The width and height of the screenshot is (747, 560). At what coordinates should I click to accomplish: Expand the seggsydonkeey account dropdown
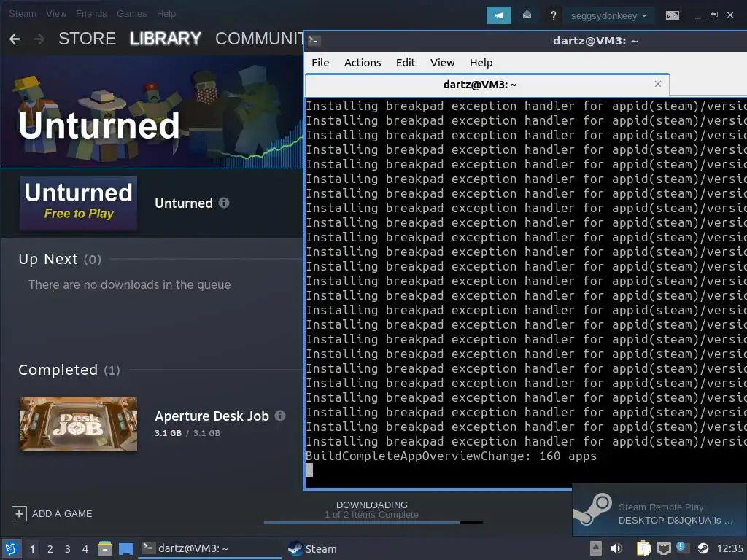(608, 16)
